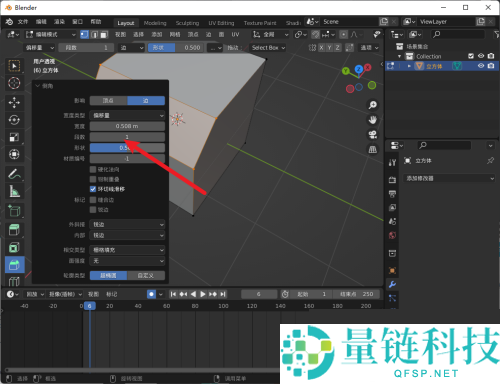Image resolution: width=500 pixels, height=384 pixels.
Task: Enable face select mode
Action: tap(104, 34)
